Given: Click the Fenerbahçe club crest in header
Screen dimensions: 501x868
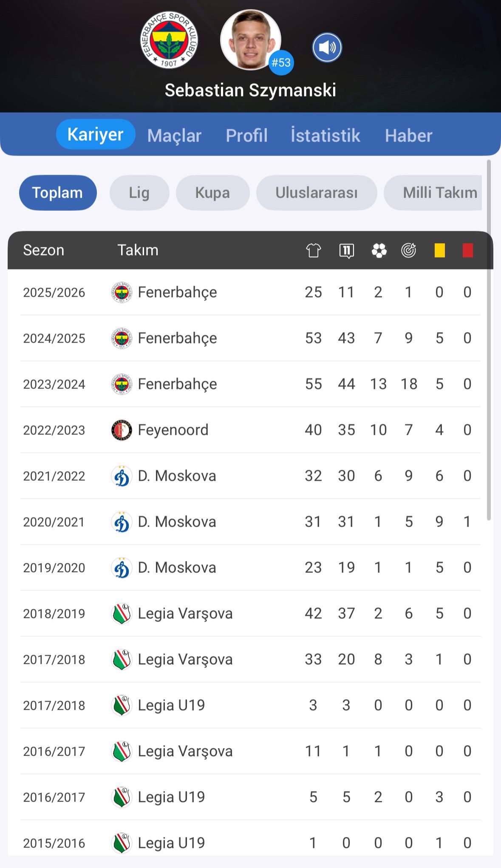Looking at the screenshot, I should coord(169,40).
